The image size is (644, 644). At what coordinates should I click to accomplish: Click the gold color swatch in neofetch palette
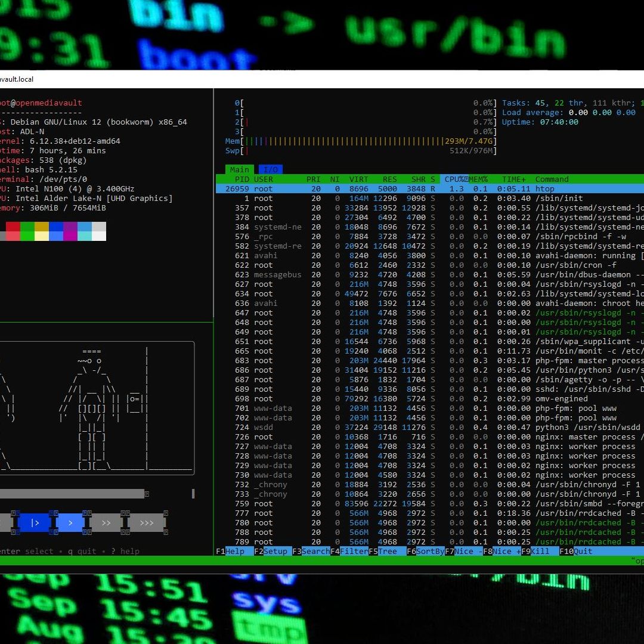pos(42,227)
